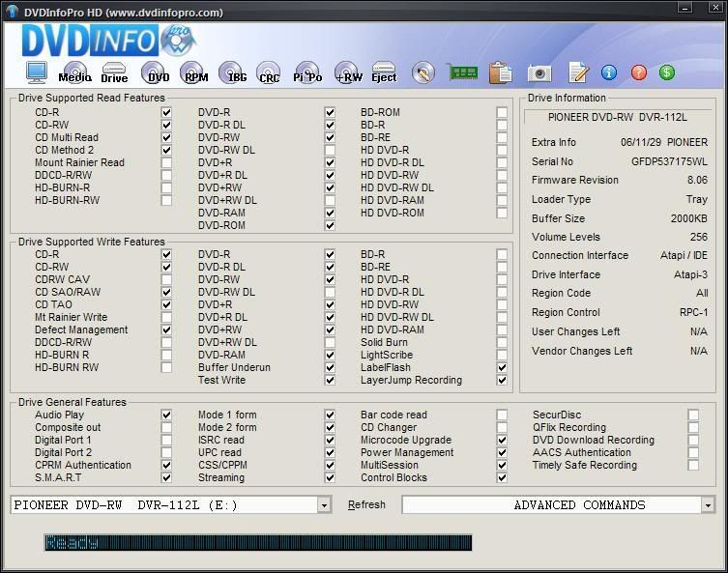Eject the drive tray
Viewport: 728px width, 573px height.
click(384, 72)
